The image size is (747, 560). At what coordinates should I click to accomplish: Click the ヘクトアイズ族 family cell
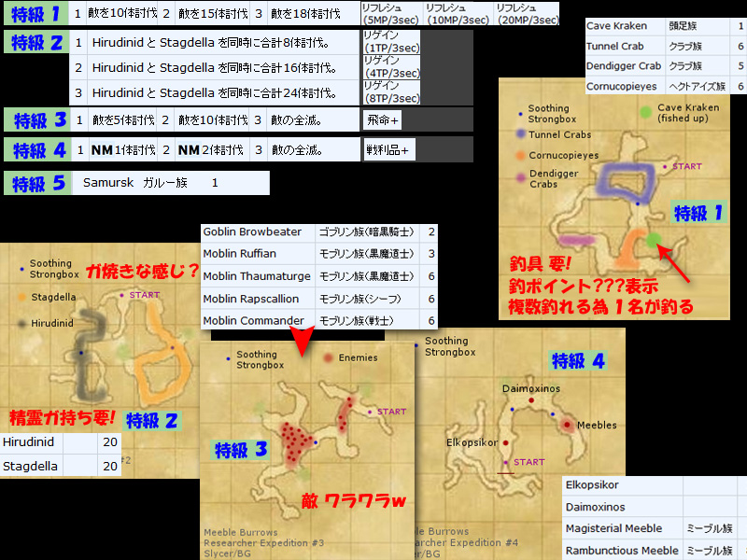click(697, 86)
